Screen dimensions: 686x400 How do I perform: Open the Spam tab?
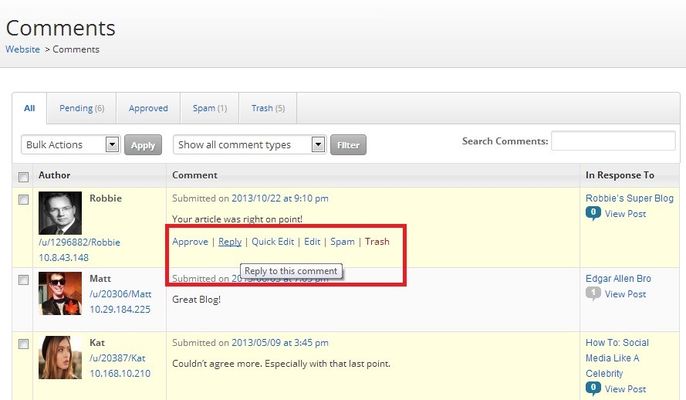click(x=209, y=108)
